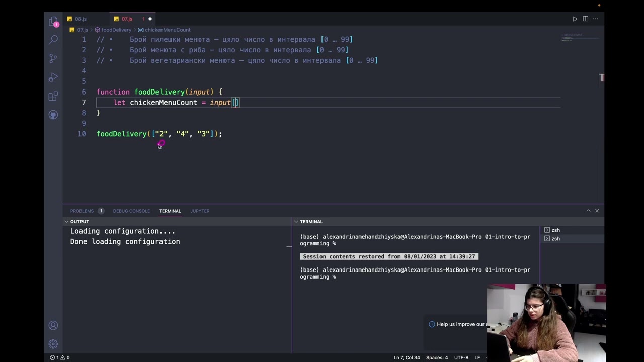This screenshot has height=362, width=644.
Task: Select the 07.js editor tab
Action: pos(127,19)
